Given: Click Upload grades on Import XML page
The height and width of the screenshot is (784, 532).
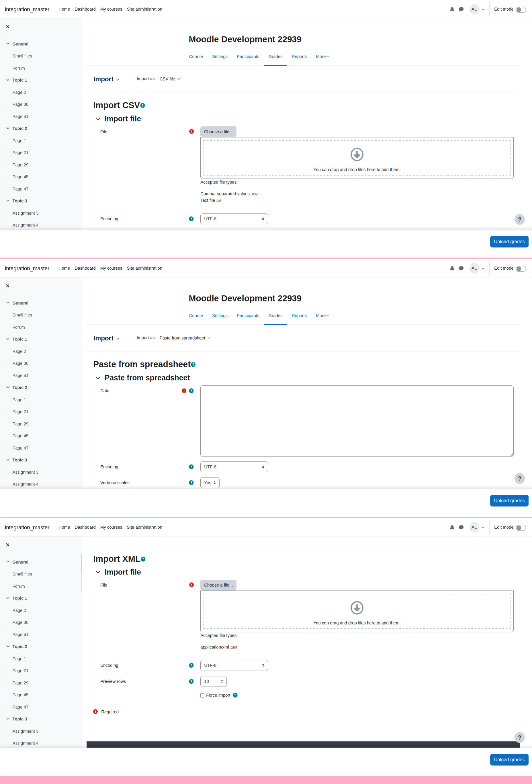Looking at the screenshot, I should [509, 760].
